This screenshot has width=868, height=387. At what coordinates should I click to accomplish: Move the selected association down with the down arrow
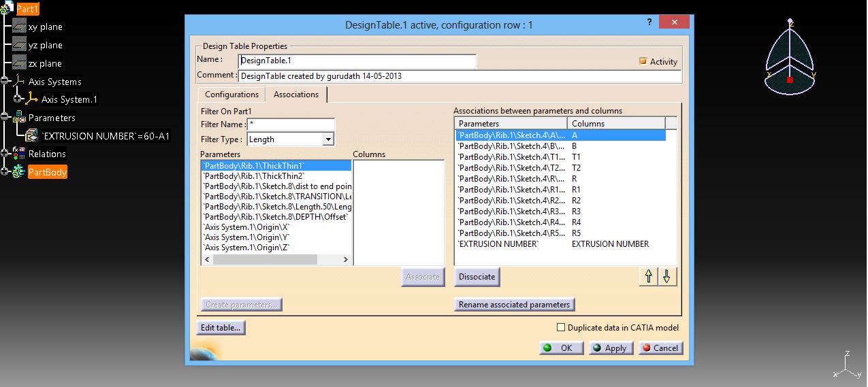pyautogui.click(x=667, y=277)
